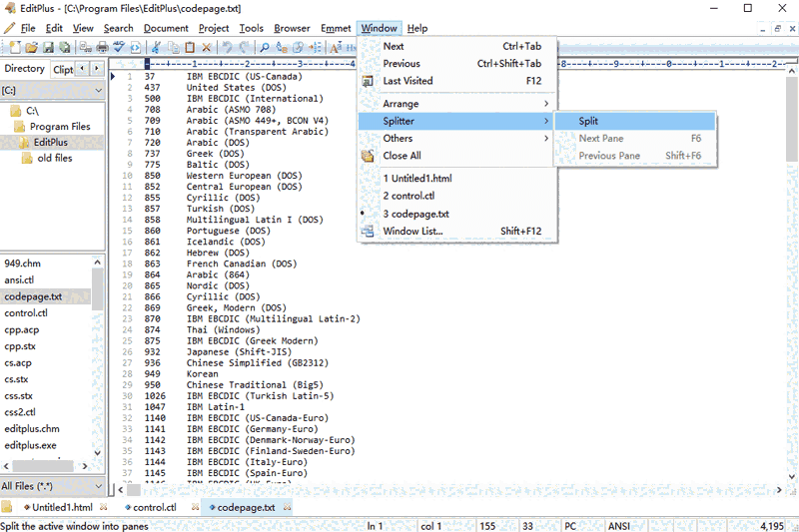Open Window List... entry

(457, 232)
